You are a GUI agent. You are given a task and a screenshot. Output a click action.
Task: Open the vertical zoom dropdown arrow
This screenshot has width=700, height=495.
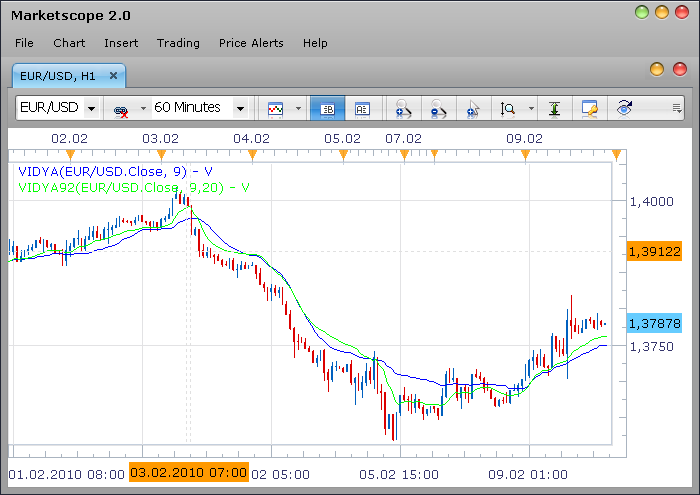coord(531,108)
